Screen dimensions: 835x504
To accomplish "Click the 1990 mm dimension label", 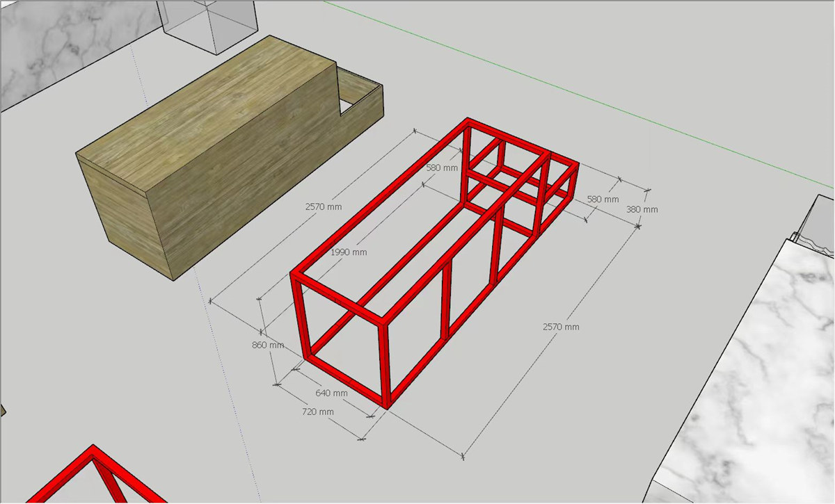I will tap(349, 252).
